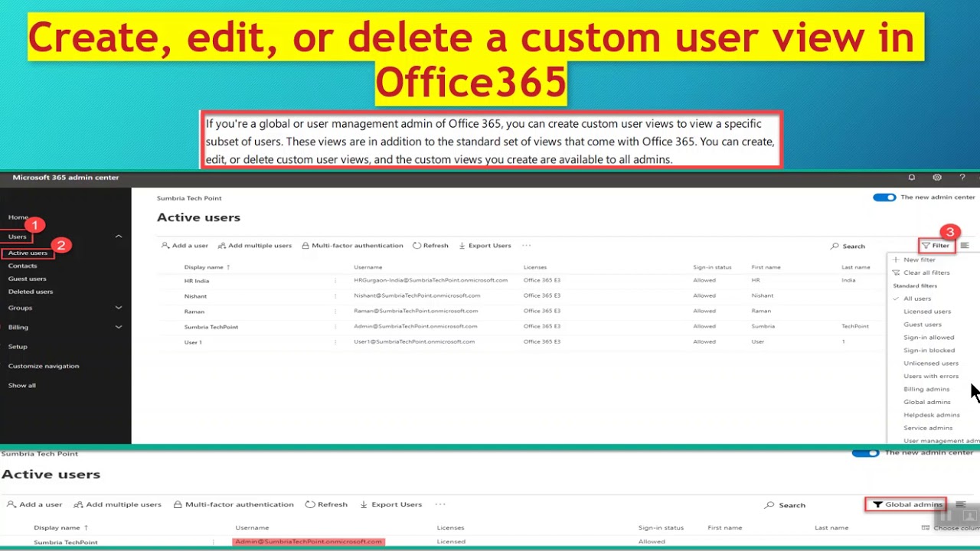Select the Users with errors filter
980x551 pixels.
tap(931, 377)
